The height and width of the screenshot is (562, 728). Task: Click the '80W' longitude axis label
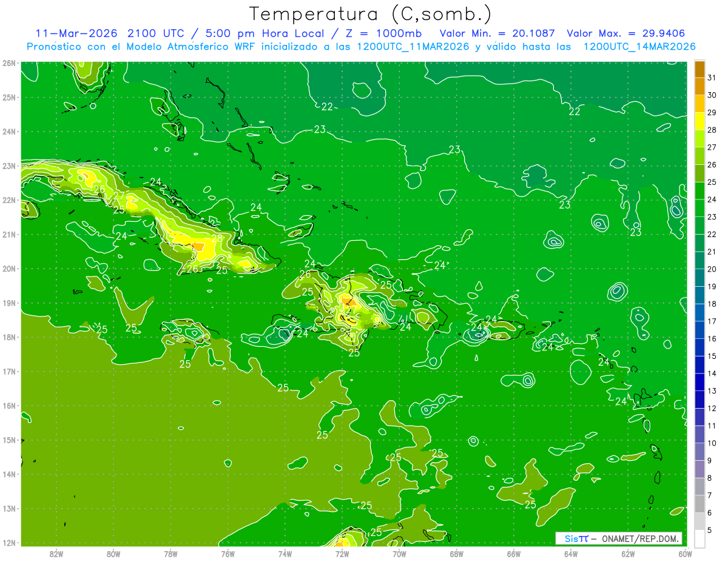click(113, 554)
